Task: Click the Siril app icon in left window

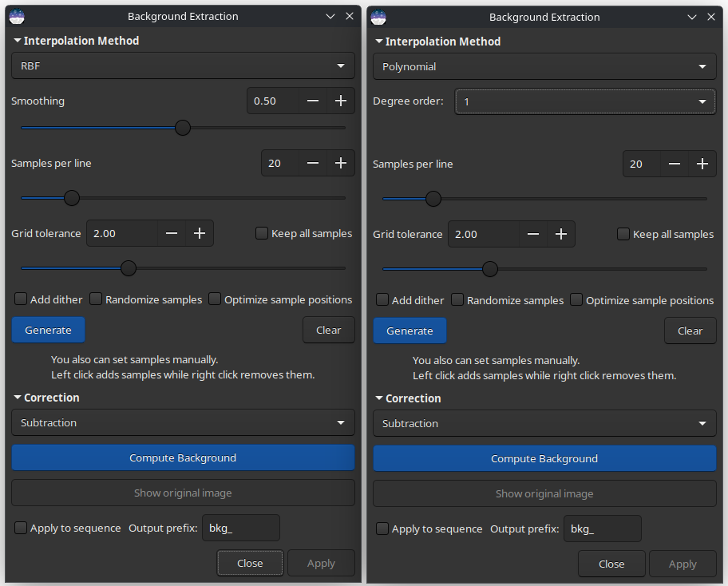Action: (17, 16)
